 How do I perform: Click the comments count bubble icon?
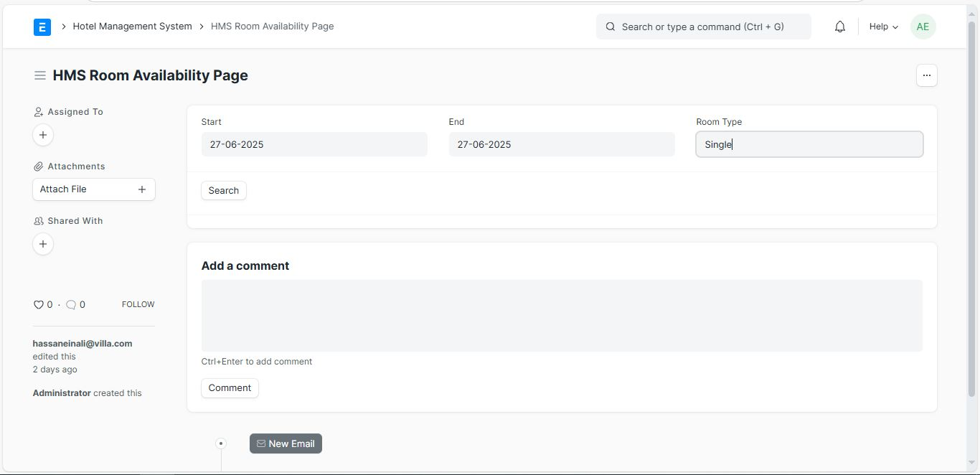[x=71, y=305]
